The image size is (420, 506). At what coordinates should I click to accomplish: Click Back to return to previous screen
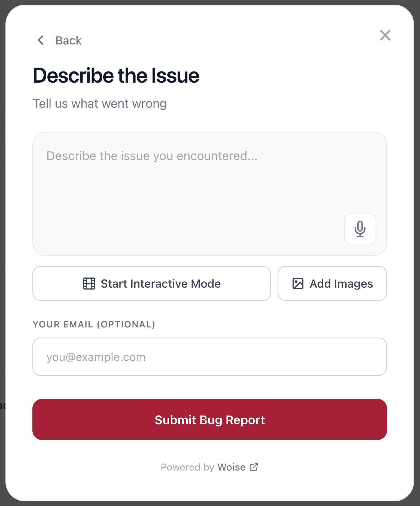pos(68,40)
